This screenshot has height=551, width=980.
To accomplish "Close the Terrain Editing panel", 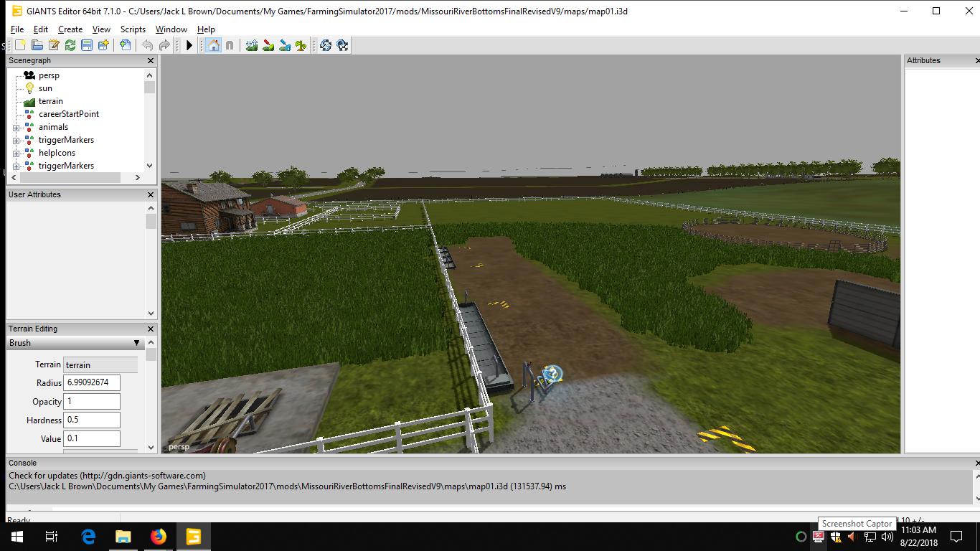I will pos(151,329).
